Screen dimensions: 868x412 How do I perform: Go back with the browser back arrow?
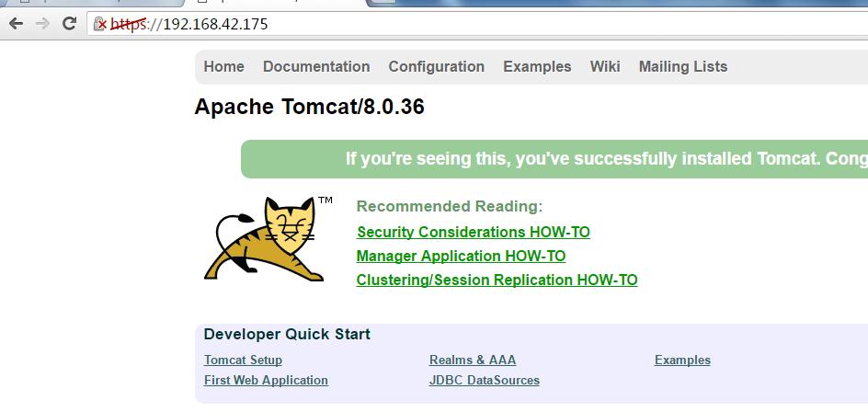[16, 23]
